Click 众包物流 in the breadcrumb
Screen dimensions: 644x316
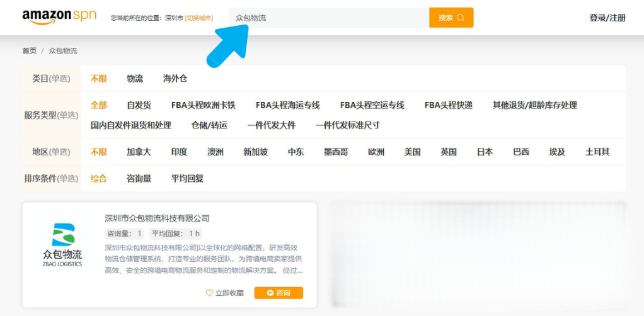coord(63,51)
